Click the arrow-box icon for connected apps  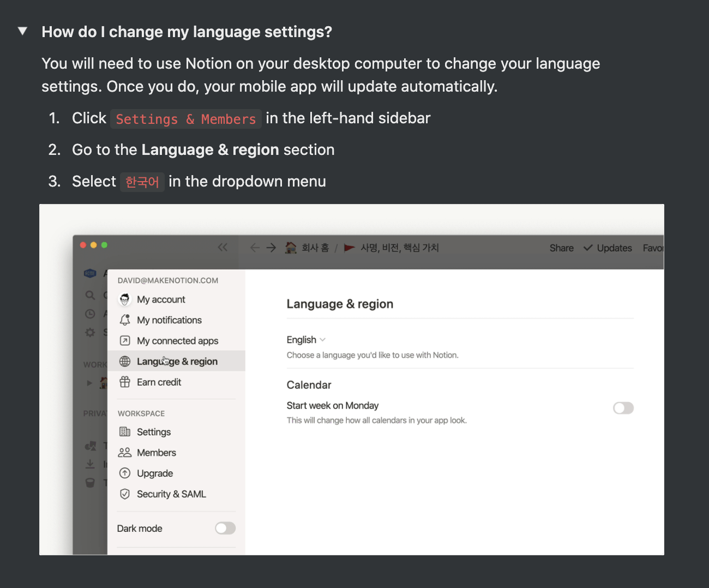(125, 341)
